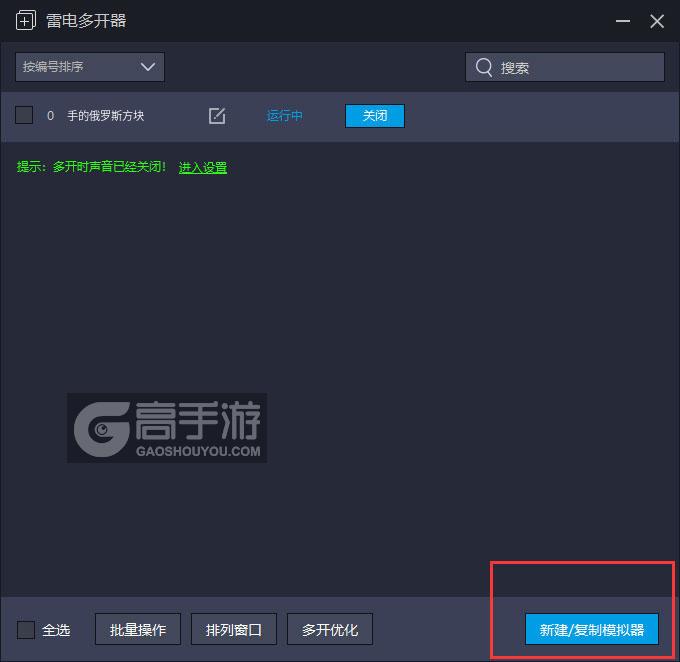The height and width of the screenshot is (662, 680).
Task: Follow the 进入设置 settings link
Action: click(203, 167)
